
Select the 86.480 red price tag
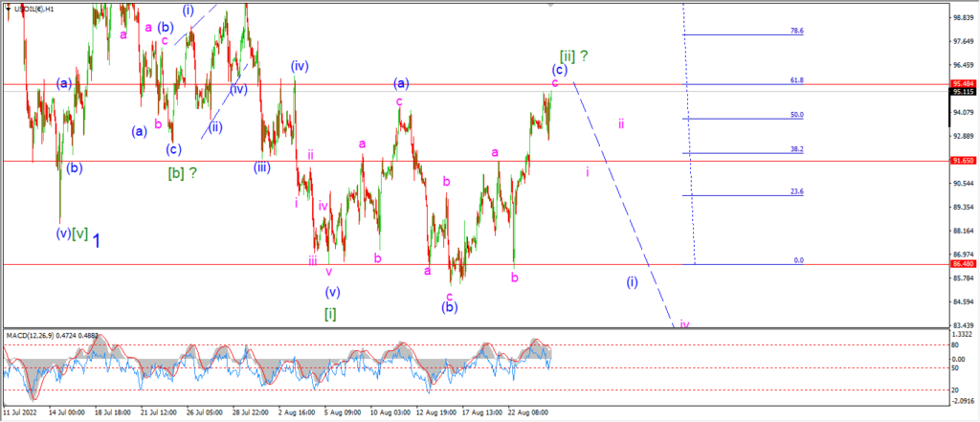963,264
